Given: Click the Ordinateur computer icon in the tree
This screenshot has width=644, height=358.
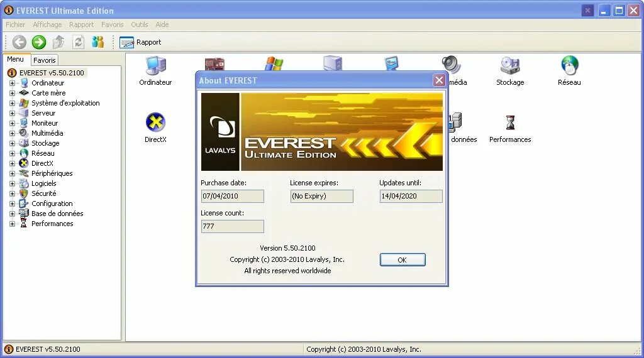Looking at the screenshot, I should (x=25, y=83).
